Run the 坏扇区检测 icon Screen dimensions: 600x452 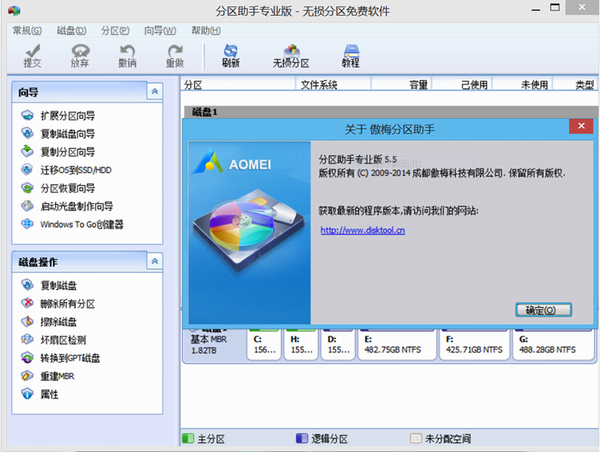pyautogui.click(x=27, y=339)
